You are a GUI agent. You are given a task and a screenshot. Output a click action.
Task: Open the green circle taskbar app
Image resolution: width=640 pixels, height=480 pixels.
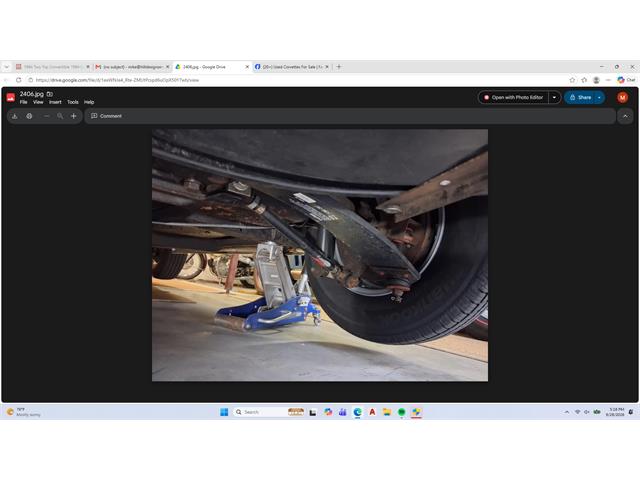(x=402, y=412)
